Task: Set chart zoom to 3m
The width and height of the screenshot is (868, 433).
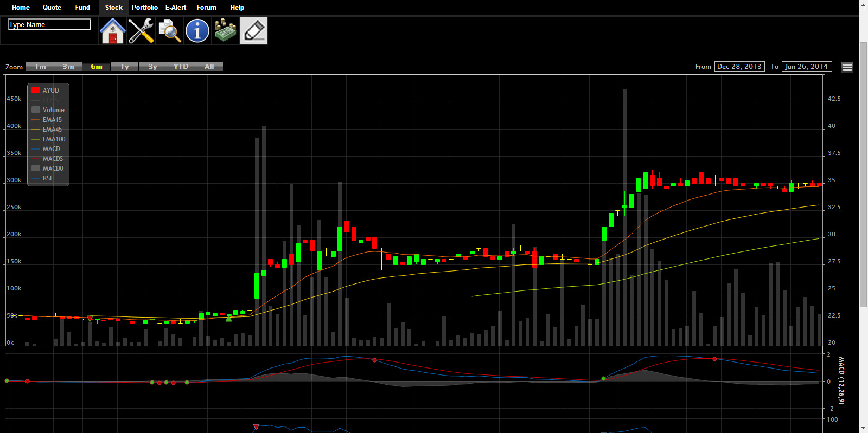Action: coord(68,67)
